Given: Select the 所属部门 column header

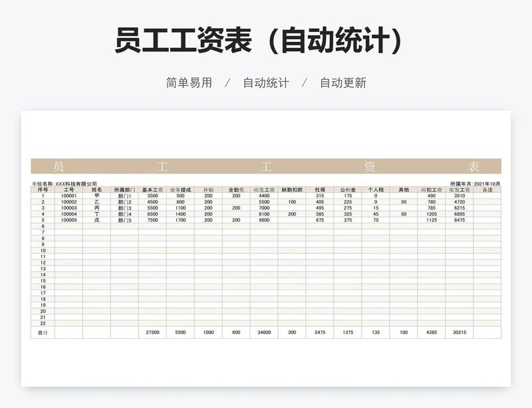Looking at the screenshot, I should tap(124, 190).
